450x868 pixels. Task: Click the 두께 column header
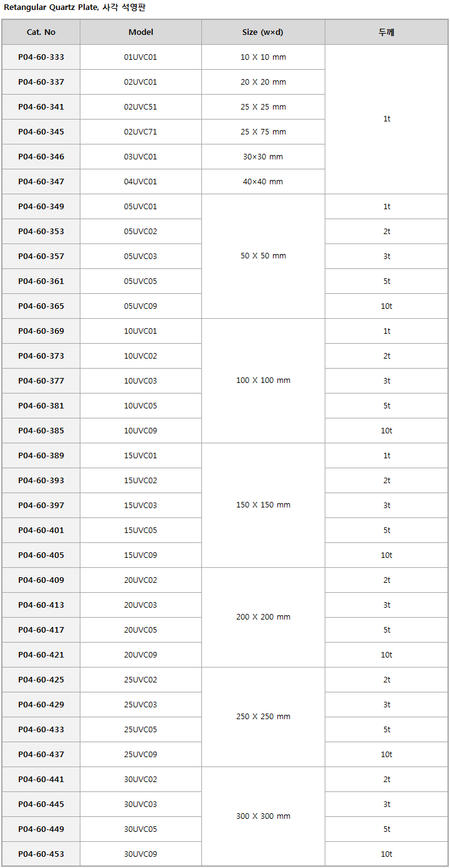pyautogui.click(x=386, y=32)
